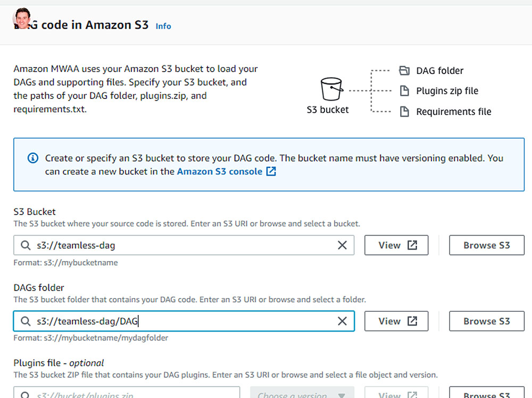
Task: Open the Choose a version dropdown
Action: click(302, 393)
